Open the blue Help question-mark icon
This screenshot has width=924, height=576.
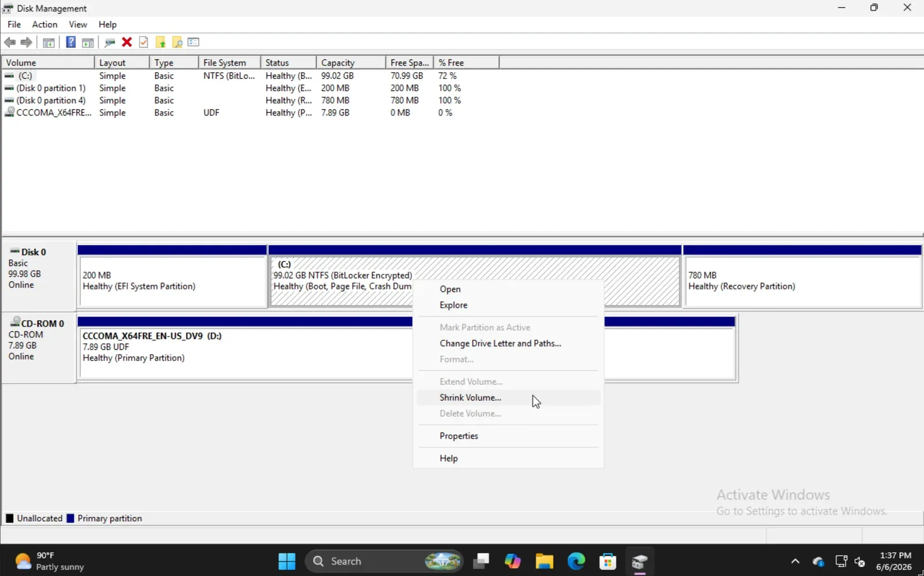pos(70,42)
